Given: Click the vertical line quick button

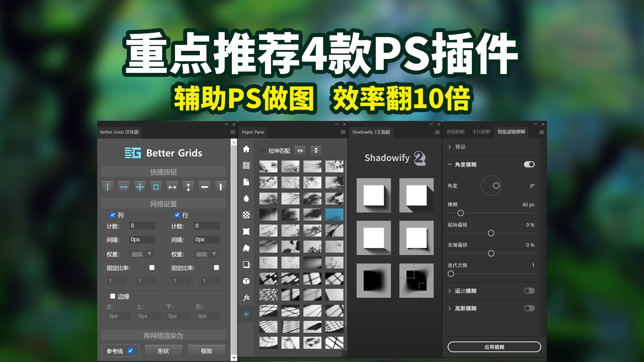Looking at the screenshot, I should coord(221,187).
